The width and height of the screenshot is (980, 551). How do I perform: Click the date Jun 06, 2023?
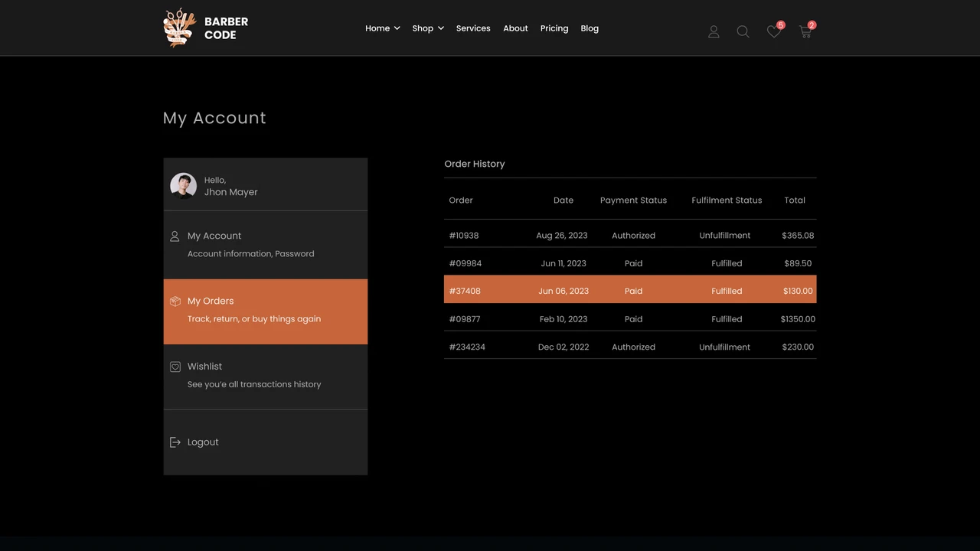tap(563, 291)
